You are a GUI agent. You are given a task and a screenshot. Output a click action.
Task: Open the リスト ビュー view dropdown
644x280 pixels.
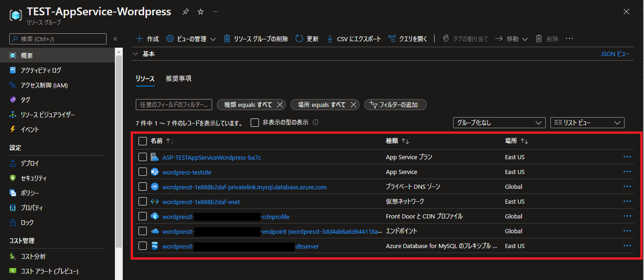pos(587,123)
